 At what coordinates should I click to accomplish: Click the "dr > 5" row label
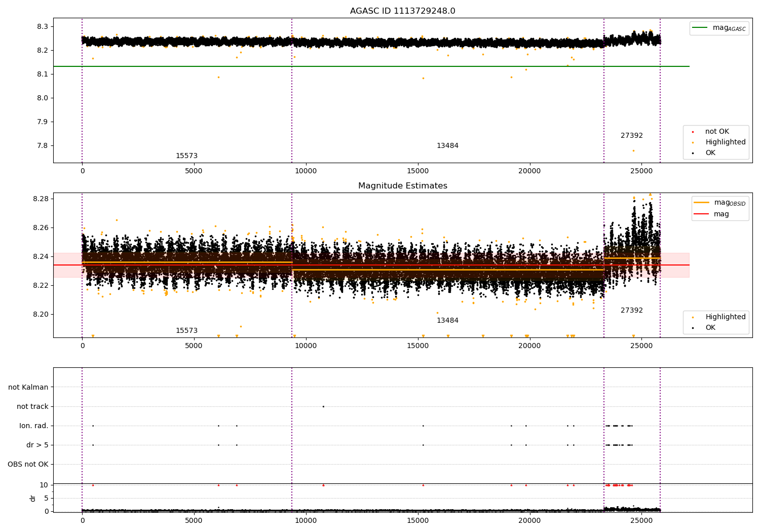37,445
